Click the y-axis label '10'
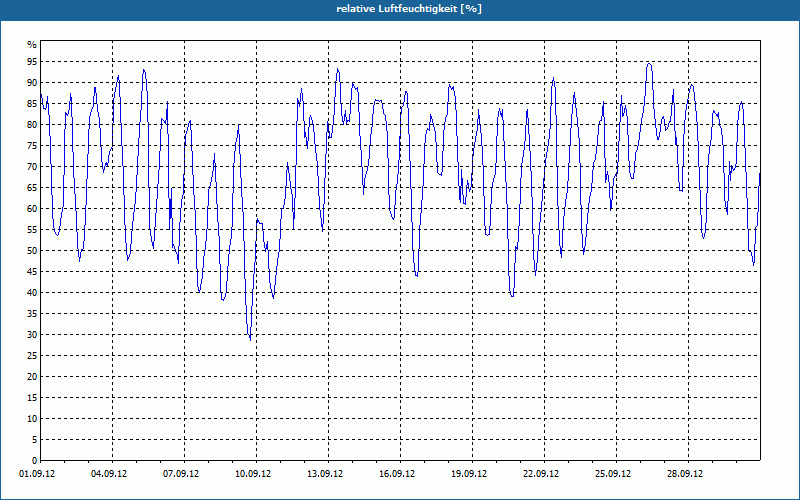The width and height of the screenshot is (800, 500). tap(32, 419)
